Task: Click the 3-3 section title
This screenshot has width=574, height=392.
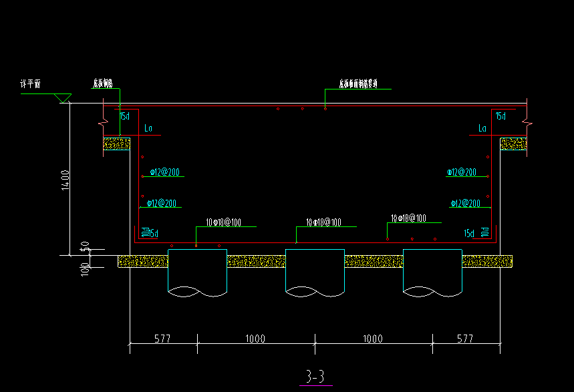Action: (315, 377)
